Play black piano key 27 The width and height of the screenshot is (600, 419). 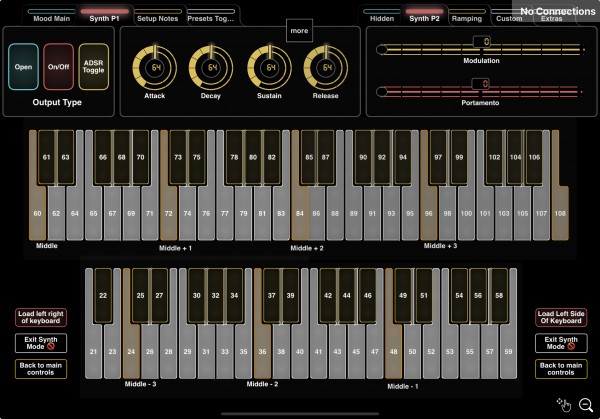tap(159, 295)
